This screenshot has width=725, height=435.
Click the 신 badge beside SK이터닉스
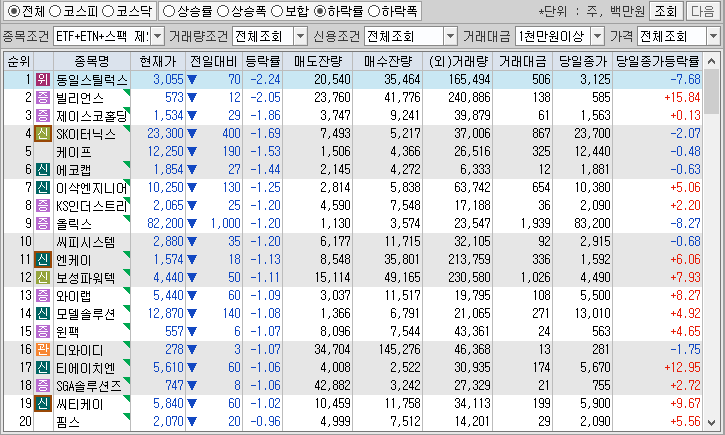click(x=43, y=134)
